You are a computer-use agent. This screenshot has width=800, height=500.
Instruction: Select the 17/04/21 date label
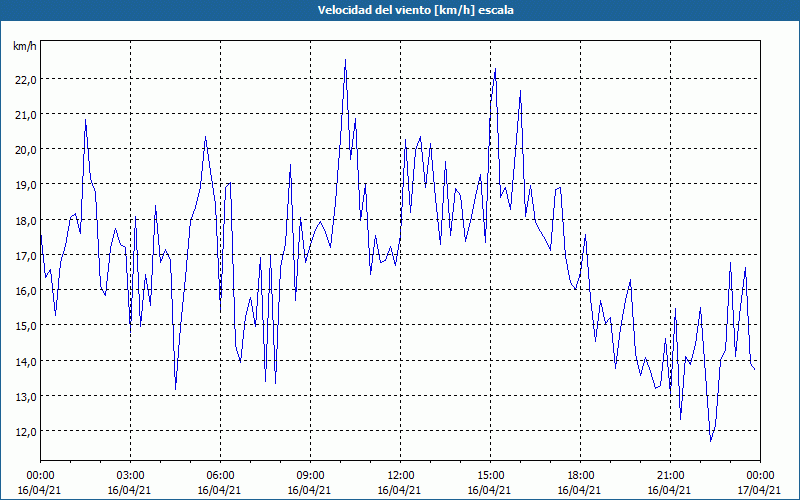click(760, 490)
